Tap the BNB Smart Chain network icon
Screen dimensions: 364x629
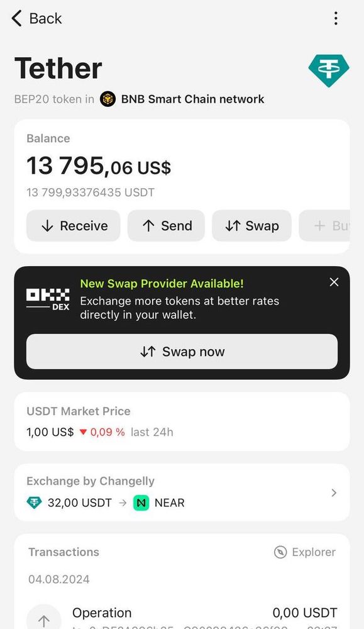click(x=108, y=99)
